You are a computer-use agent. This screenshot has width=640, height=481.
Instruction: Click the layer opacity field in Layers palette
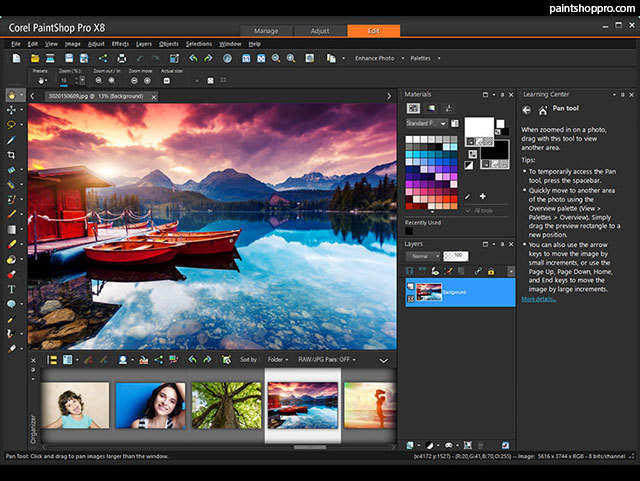tap(456, 256)
